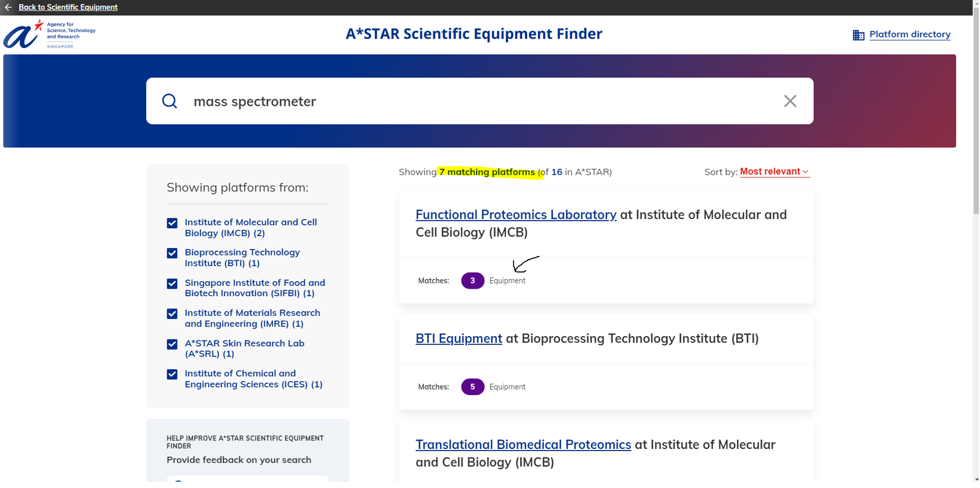The width and height of the screenshot is (980, 488).
Task: Click the magnifier search icon
Action: [x=169, y=101]
